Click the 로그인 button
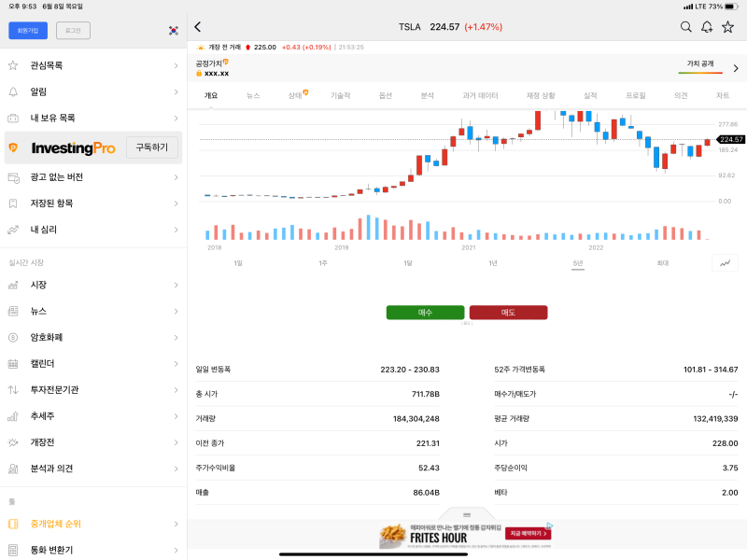 [x=73, y=31]
